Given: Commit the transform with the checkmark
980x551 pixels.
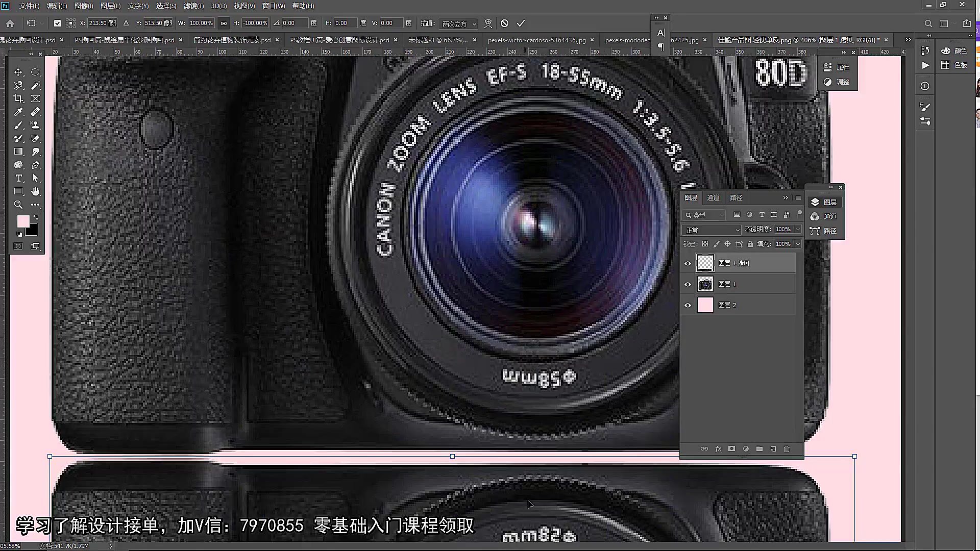Looking at the screenshot, I should pyautogui.click(x=521, y=23).
